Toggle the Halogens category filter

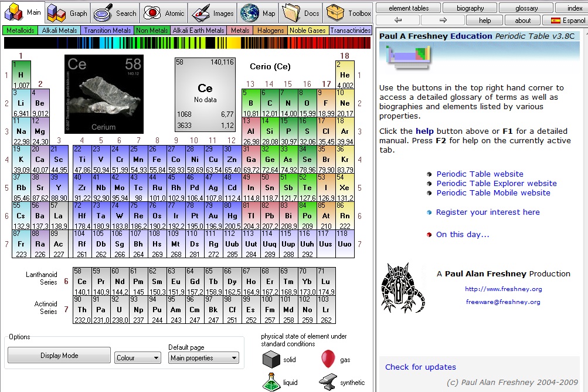click(270, 31)
